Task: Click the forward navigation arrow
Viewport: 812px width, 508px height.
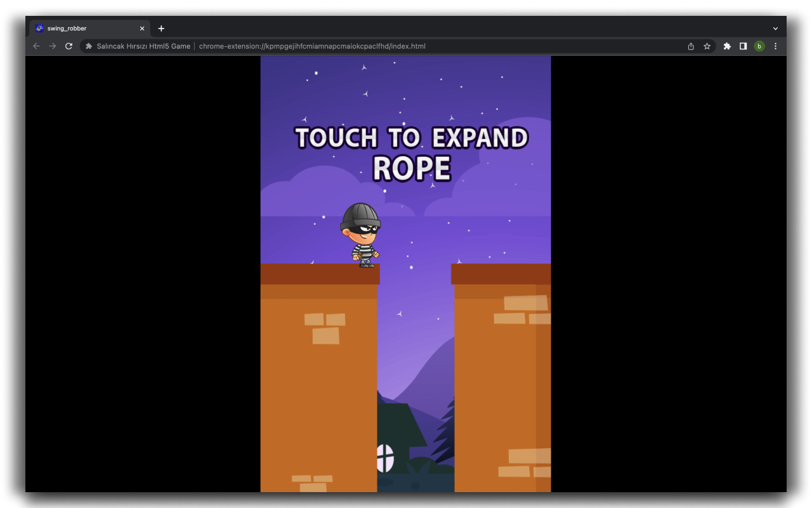Action: (52, 46)
